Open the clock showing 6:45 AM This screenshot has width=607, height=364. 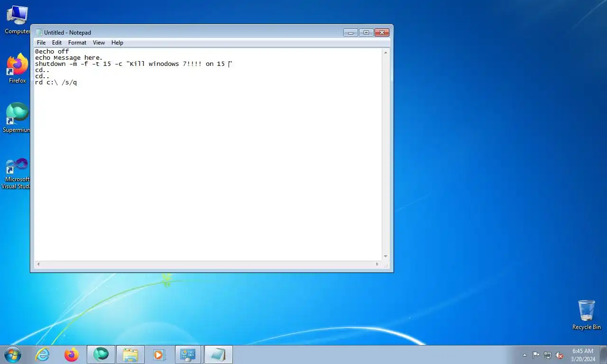click(x=583, y=355)
